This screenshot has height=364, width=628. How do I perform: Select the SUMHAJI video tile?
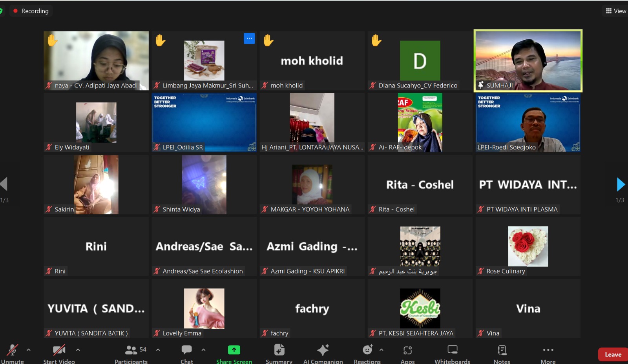click(528, 61)
